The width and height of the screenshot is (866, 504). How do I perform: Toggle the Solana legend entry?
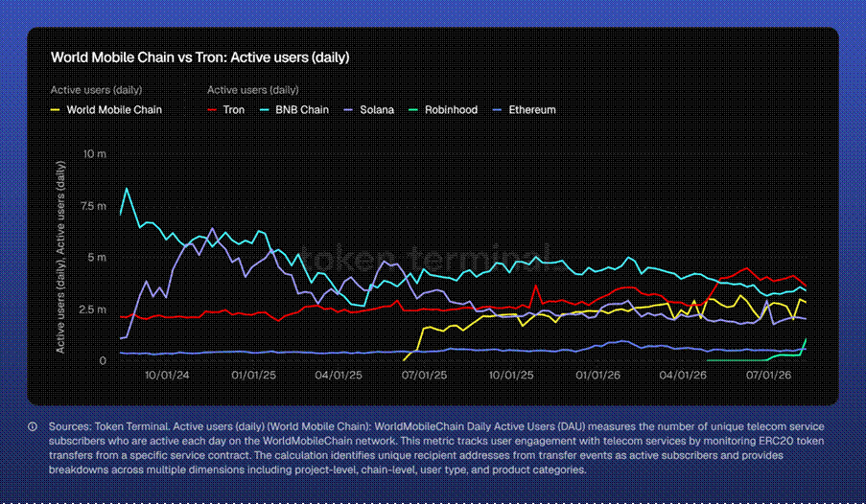[369, 110]
